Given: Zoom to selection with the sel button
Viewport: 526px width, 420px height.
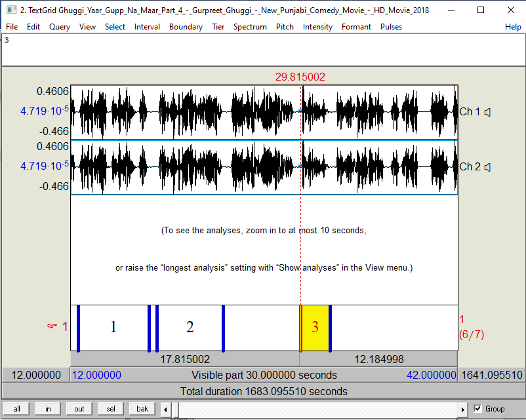Looking at the screenshot, I should coord(110,408).
